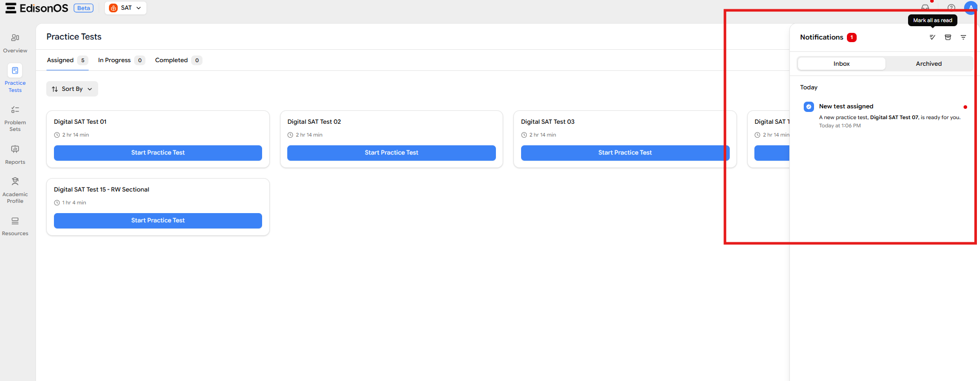
Task: Switch to the In Progress tab
Action: pos(121,60)
